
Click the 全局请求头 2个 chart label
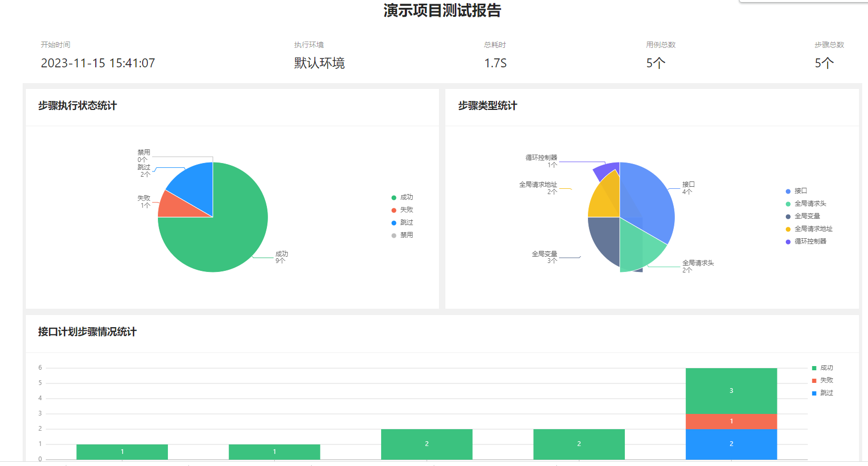(x=698, y=266)
